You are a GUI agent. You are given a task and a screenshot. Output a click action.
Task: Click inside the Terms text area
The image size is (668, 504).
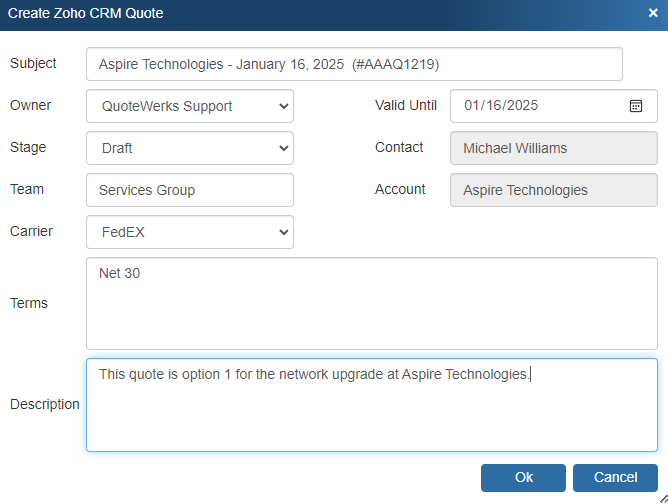371,304
